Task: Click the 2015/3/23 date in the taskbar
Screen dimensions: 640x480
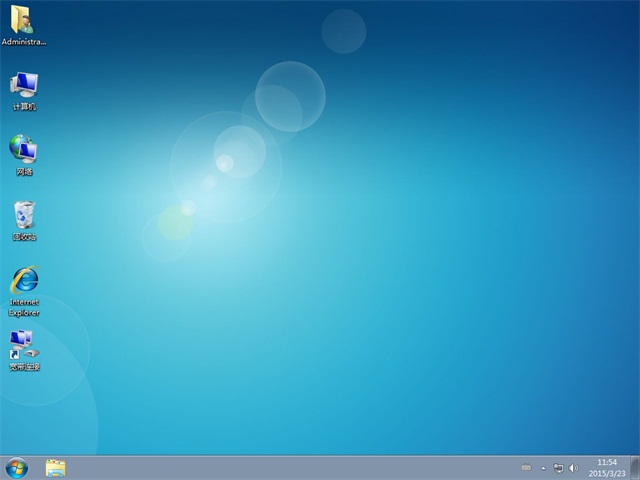Action: pyautogui.click(x=607, y=473)
